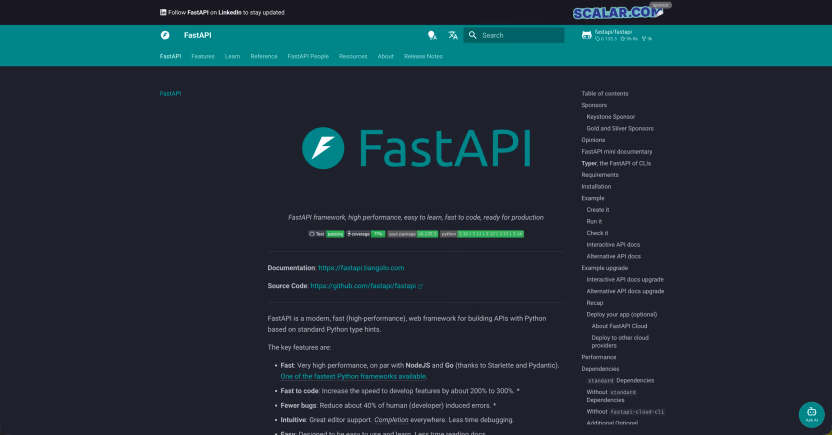Jump to Interactive API docs upgrade section
The height and width of the screenshot is (435, 832).
pos(625,280)
